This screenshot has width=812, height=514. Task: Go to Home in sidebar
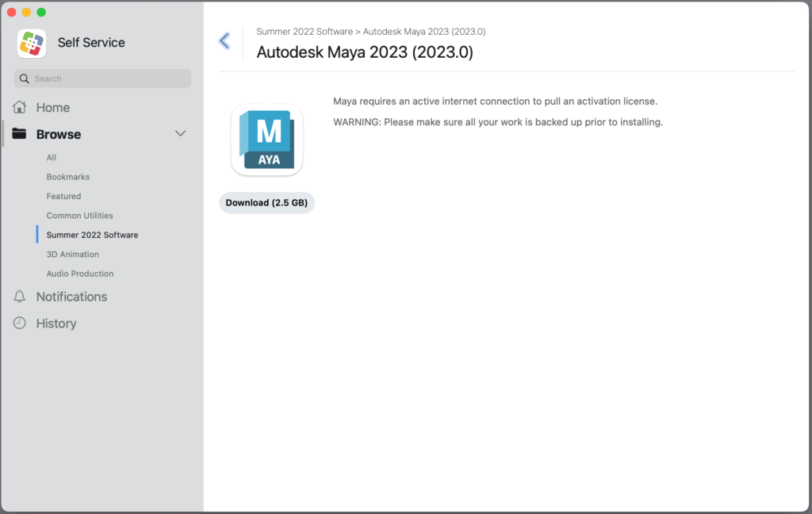[53, 107]
